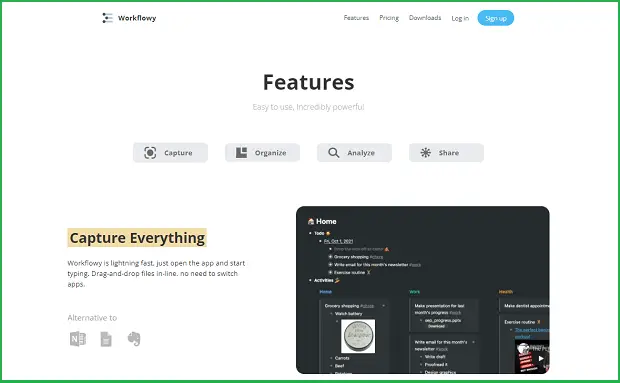Viewport: 620px width, 383px height.
Task: Expand the Grocery shopping card arrow
Action: click(x=383, y=306)
